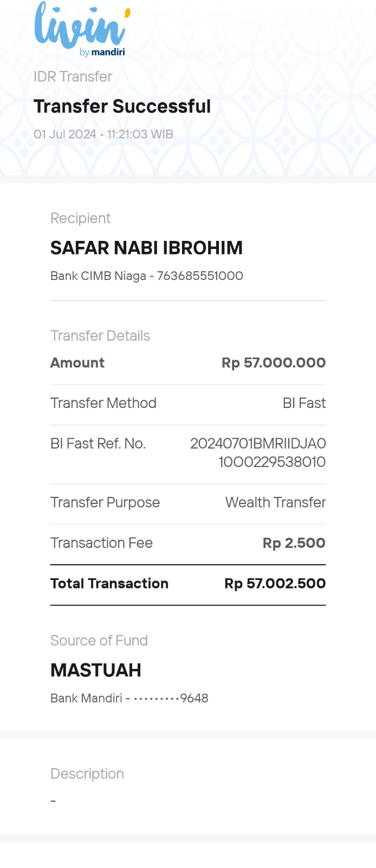Select the Rp 57.000.000 amount value
The image size is (376, 868).
click(274, 363)
